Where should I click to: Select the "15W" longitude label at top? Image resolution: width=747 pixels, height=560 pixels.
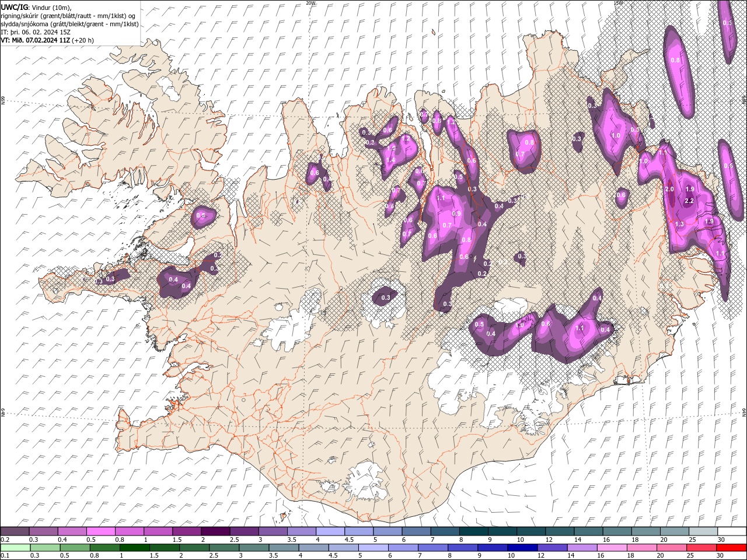(618, 3)
